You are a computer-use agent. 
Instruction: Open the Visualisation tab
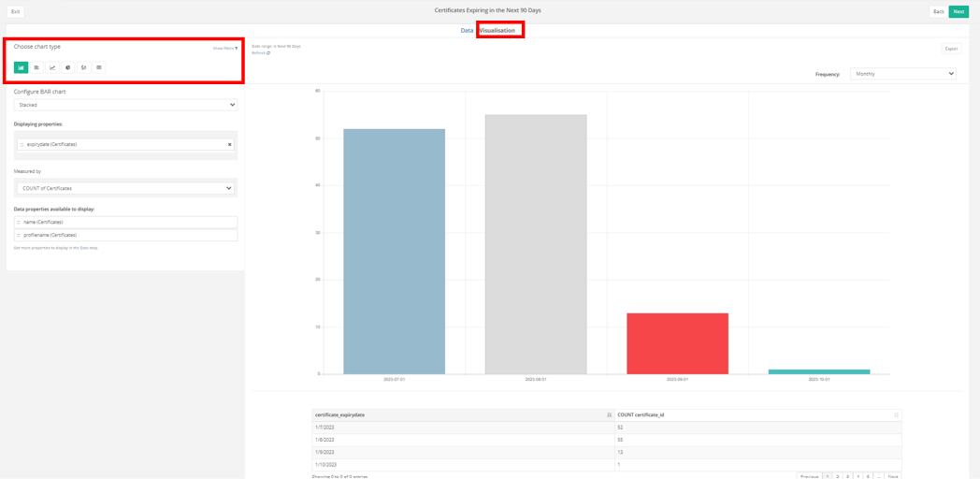click(497, 31)
